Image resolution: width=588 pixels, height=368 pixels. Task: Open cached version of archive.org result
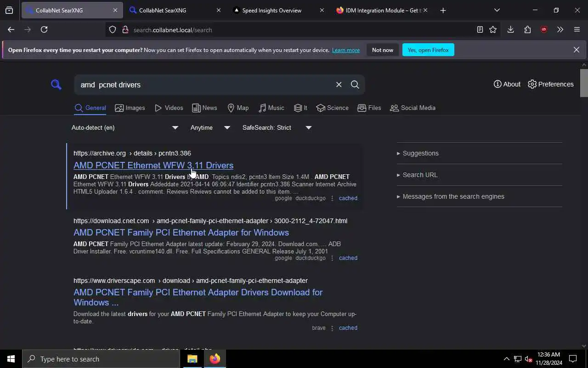point(348,198)
